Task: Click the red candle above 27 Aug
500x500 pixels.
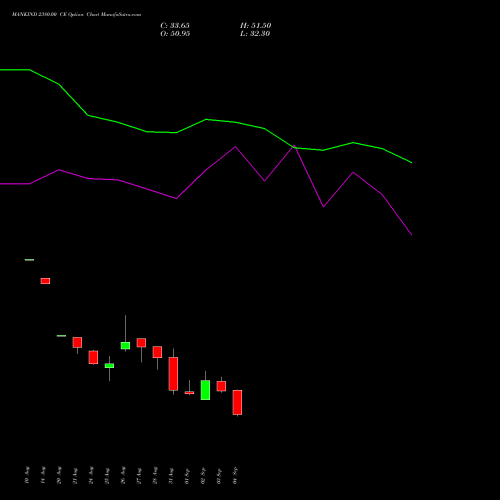Action: [x=141, y=343]
